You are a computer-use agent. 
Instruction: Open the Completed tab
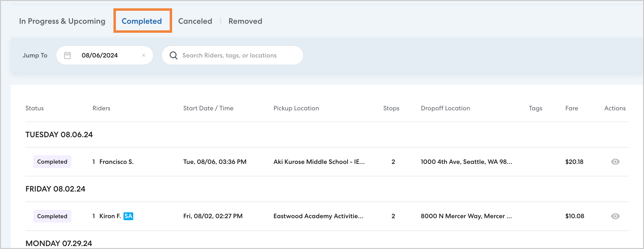click(x=142, y=21)
